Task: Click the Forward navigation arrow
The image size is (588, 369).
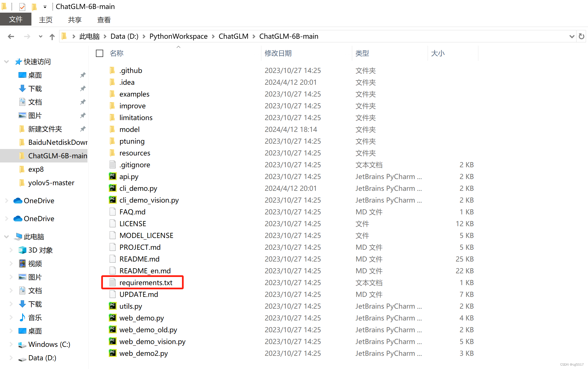Action: (27, 36)
